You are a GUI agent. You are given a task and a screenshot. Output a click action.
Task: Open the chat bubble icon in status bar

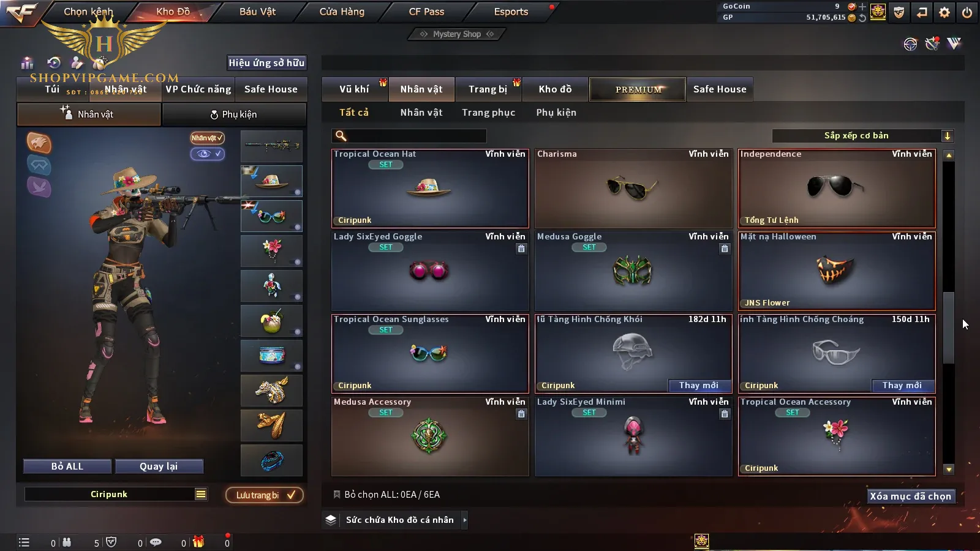[x=156, y=542]
